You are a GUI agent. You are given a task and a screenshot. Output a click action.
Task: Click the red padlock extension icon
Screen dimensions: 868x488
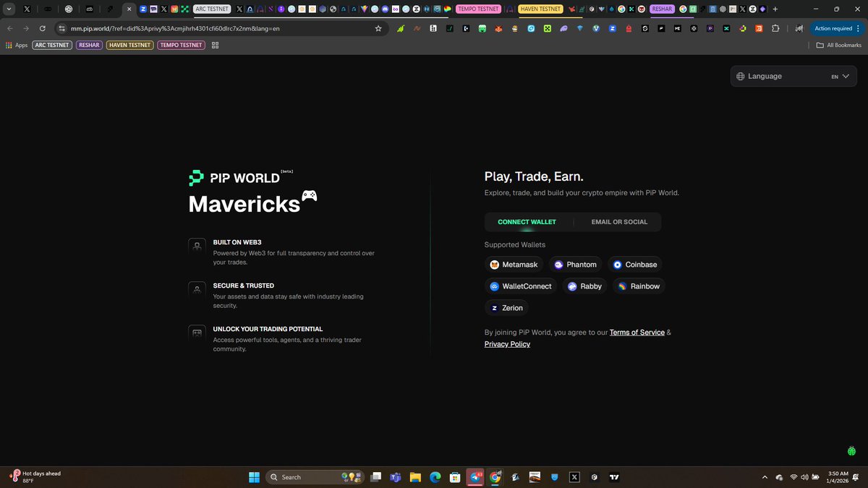pyautogui.click(x=629, y=28)
